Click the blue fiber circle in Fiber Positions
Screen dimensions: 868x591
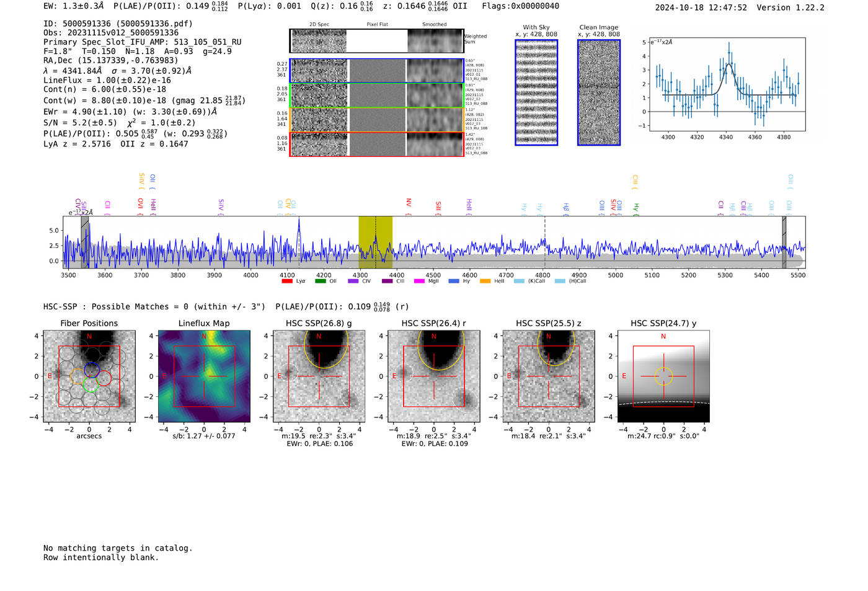tap(92, 370)
